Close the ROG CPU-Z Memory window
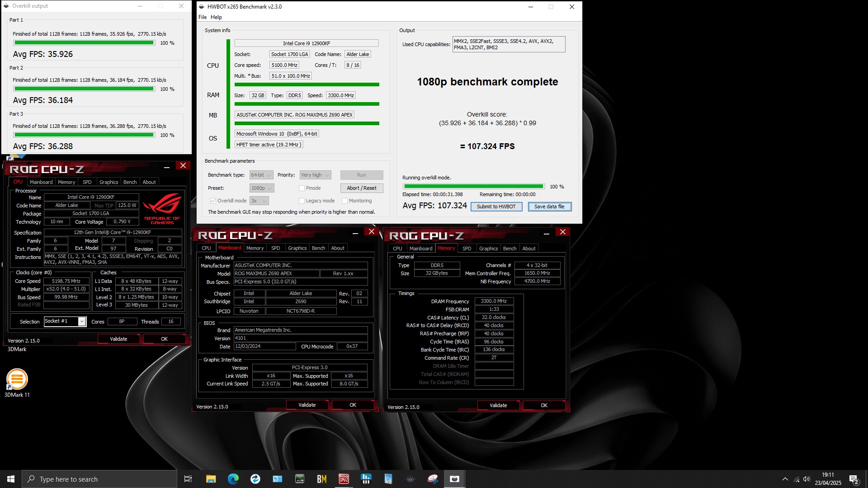868x488 pixels. [x=563, y=232]
